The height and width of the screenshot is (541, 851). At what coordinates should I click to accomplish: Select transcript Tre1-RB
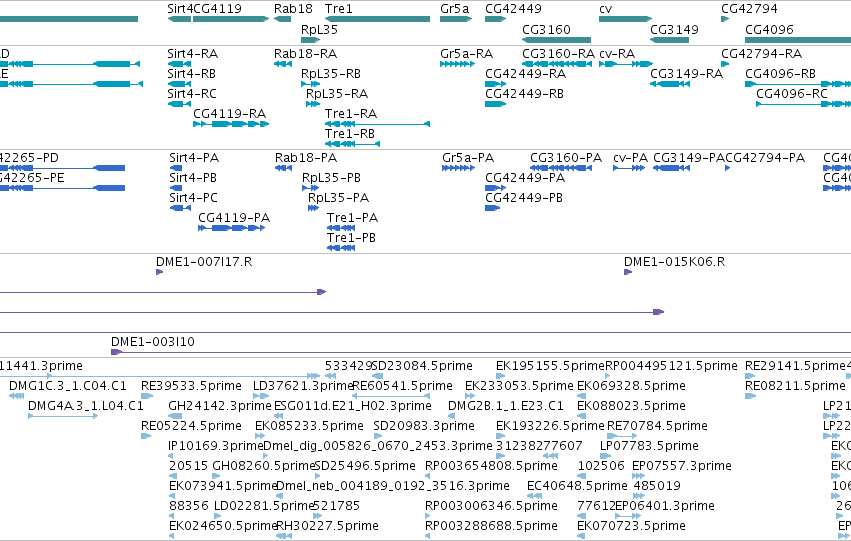pyautogui.click(x=352, y=144)
